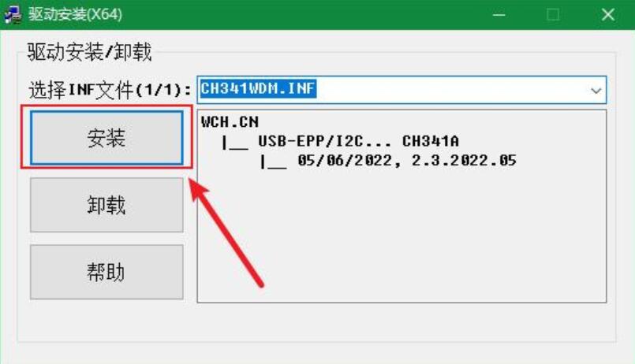The height and width of the screenshot is (364, 635).
Task: Click the greyed-out maximize button
Action: pos(553,15)
